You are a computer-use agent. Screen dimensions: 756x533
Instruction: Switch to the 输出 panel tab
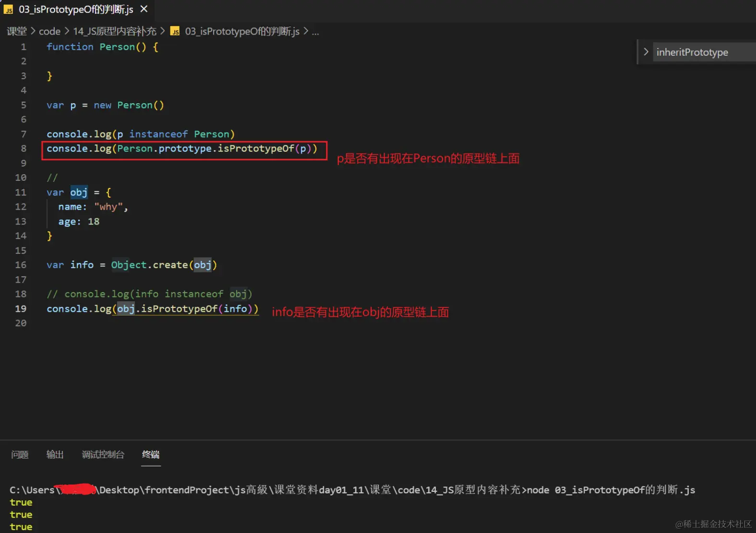click(55, 454)
